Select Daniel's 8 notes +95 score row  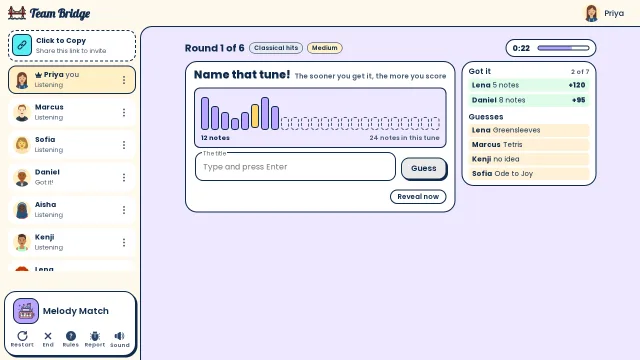529,100
